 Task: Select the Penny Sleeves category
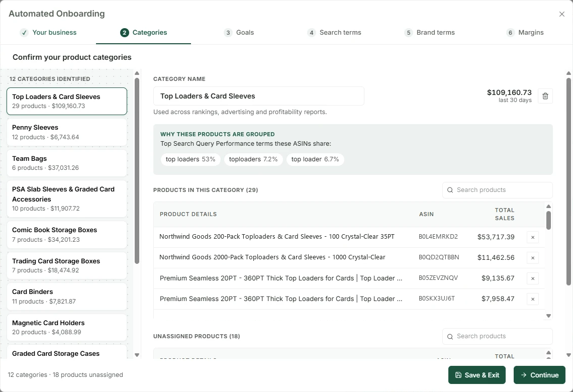(x=67, y=132)
